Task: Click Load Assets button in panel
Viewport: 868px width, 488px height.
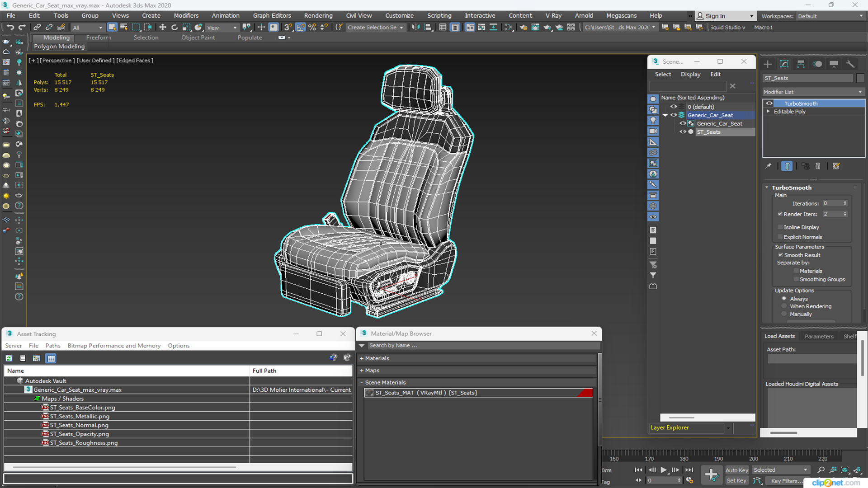Action: (x=780, y=335)
